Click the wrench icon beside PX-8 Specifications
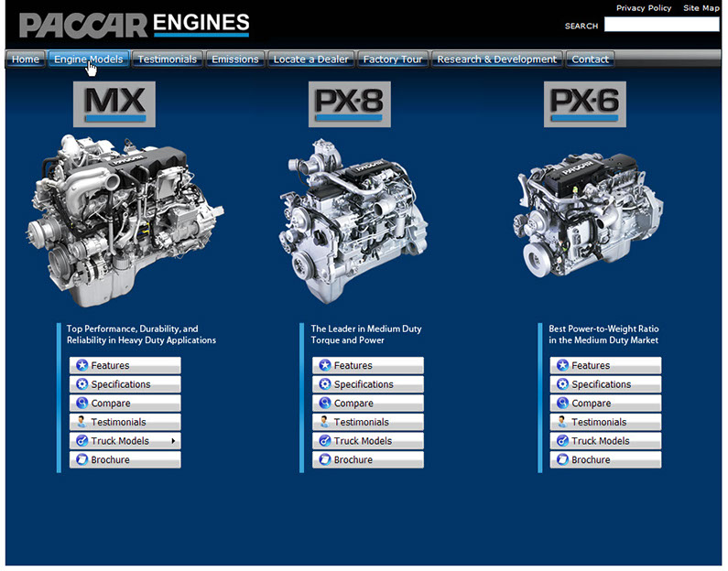This screenshot has width=728, height=571. [324, 385]
